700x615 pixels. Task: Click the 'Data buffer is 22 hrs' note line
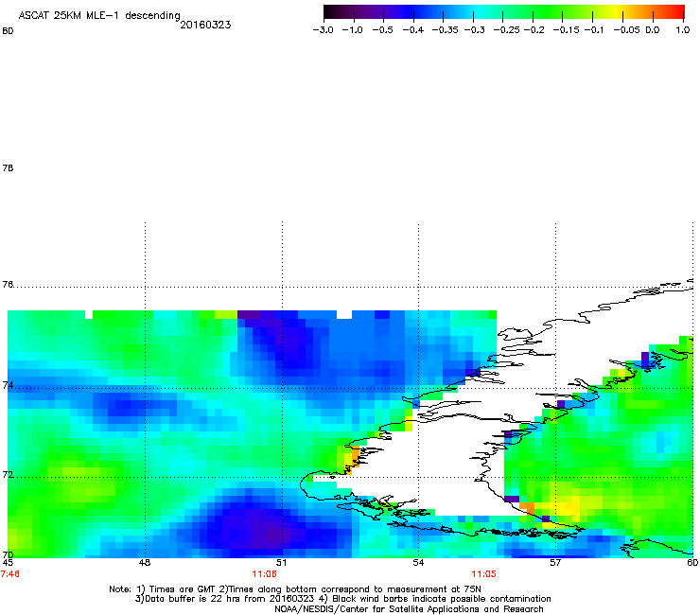pos(342,599)
